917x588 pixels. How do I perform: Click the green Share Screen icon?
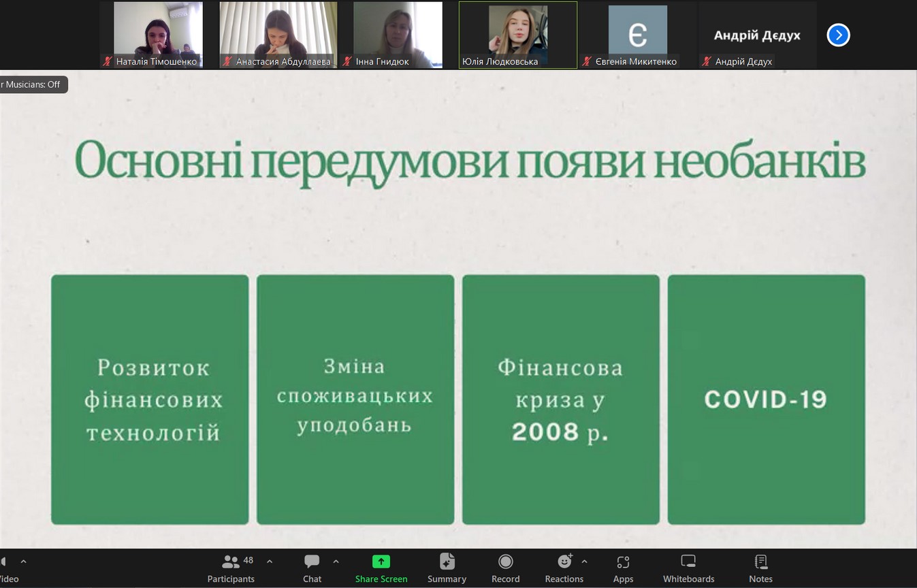(x=381, y=562)
